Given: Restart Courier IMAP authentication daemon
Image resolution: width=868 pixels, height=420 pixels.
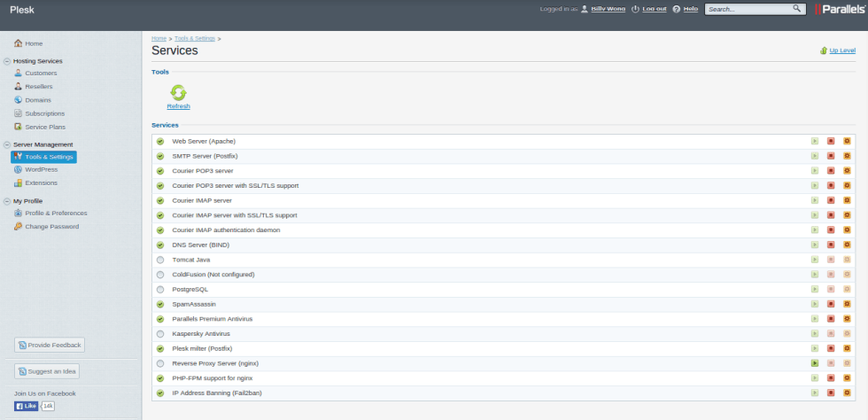Looking at the screenshot, I should tap(847, 230).
